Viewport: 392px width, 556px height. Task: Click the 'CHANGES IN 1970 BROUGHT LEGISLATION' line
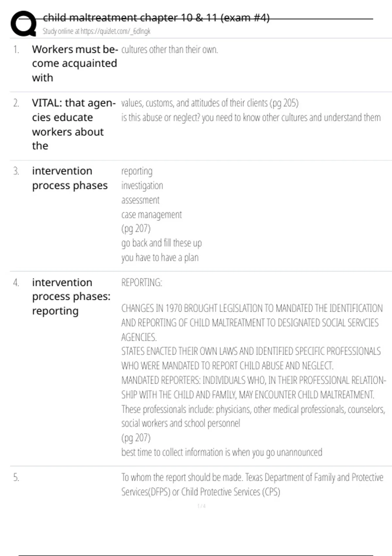point(252,308)
